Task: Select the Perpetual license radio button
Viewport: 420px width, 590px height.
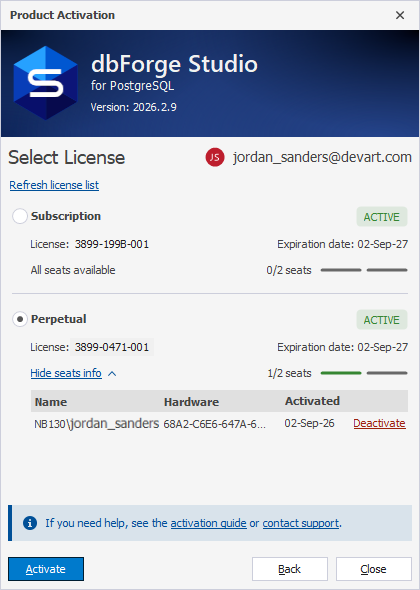Action: click(x=20, y=319)
